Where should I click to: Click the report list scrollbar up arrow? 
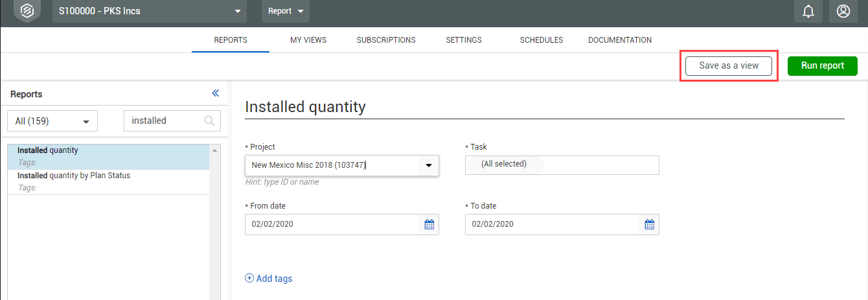215,150
